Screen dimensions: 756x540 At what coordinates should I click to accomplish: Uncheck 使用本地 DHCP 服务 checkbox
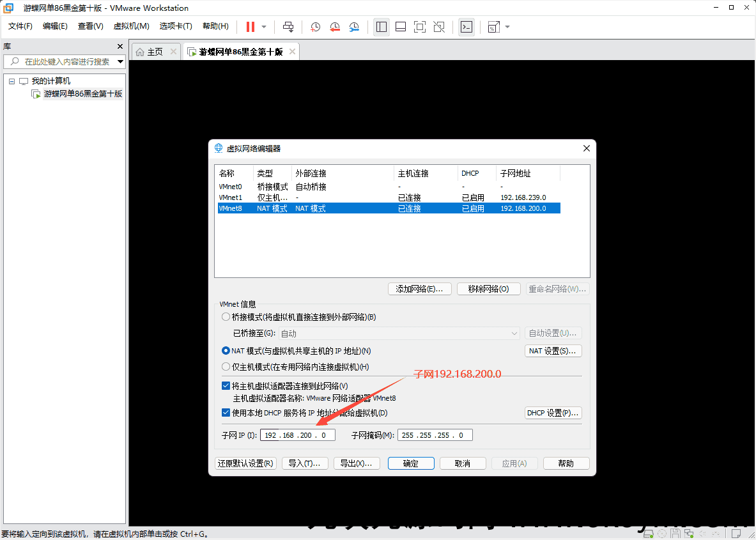[226, 413]
